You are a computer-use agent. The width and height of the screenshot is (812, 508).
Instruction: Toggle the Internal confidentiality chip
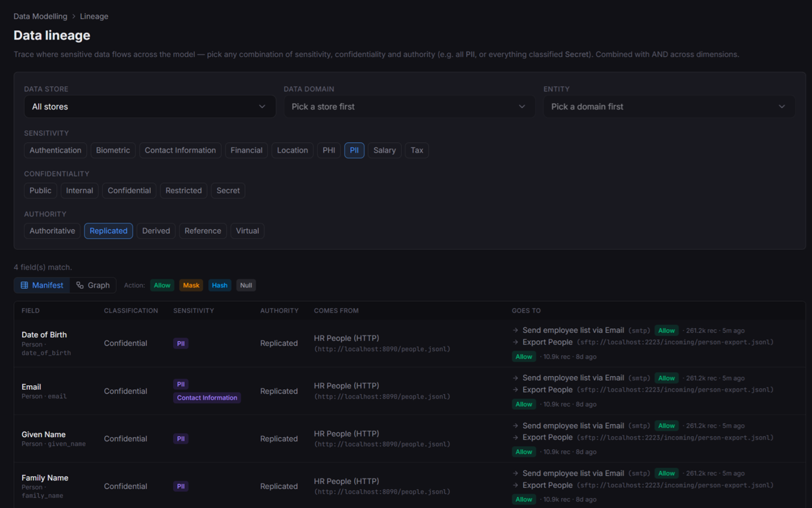coord(80,190)
